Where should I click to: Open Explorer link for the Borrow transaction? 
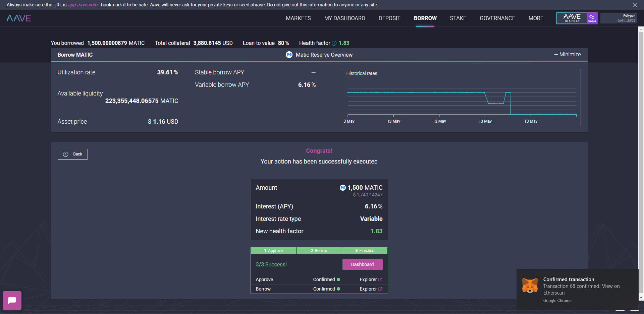click(371, 289)
